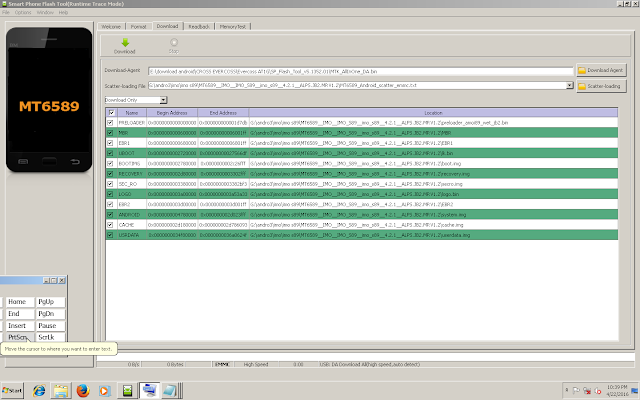Open the File menu

click(x=6, y=13)
